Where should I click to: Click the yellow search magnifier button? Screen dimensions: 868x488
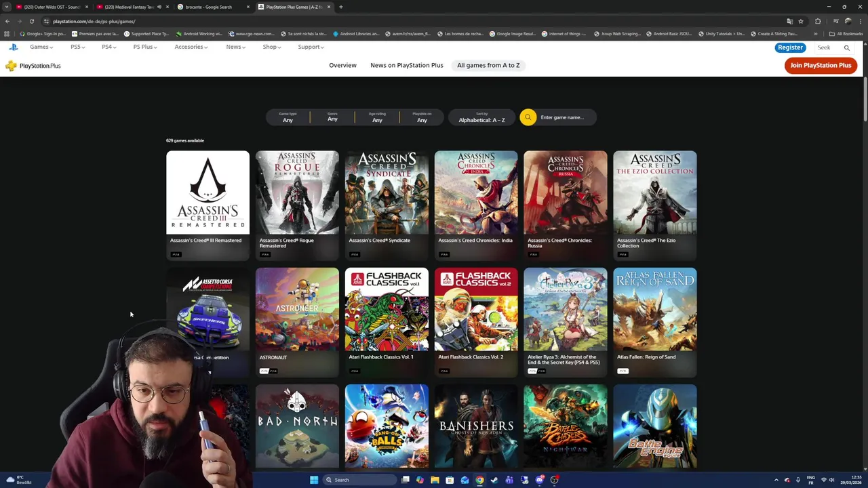coord(528,117)
